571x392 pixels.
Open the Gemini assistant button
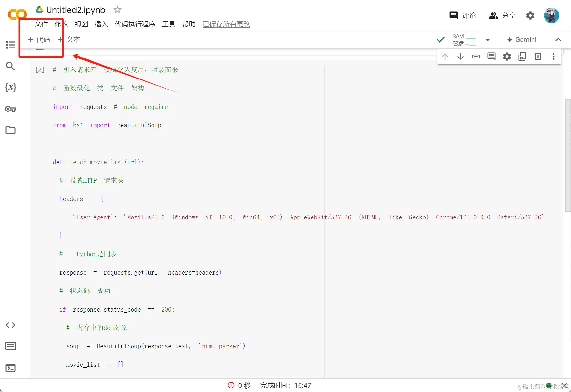tap(522, 40)
